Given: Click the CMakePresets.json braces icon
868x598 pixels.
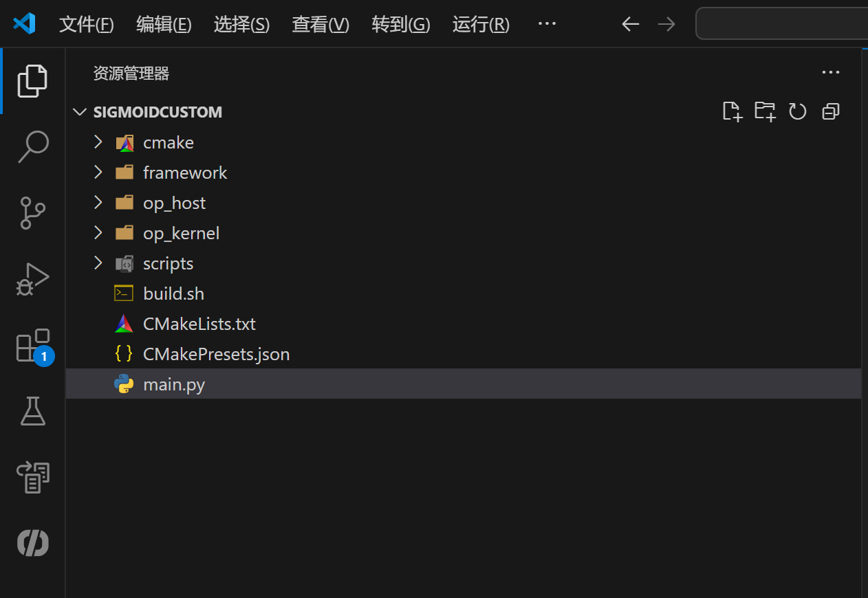Looking at the screenshot, I should pos(124,354).
